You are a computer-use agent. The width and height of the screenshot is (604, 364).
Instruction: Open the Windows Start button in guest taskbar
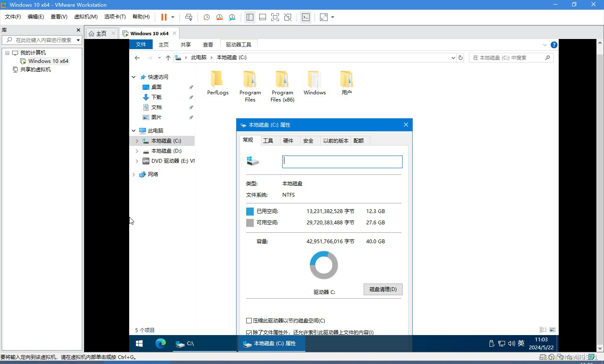click(x=140, y=343)
